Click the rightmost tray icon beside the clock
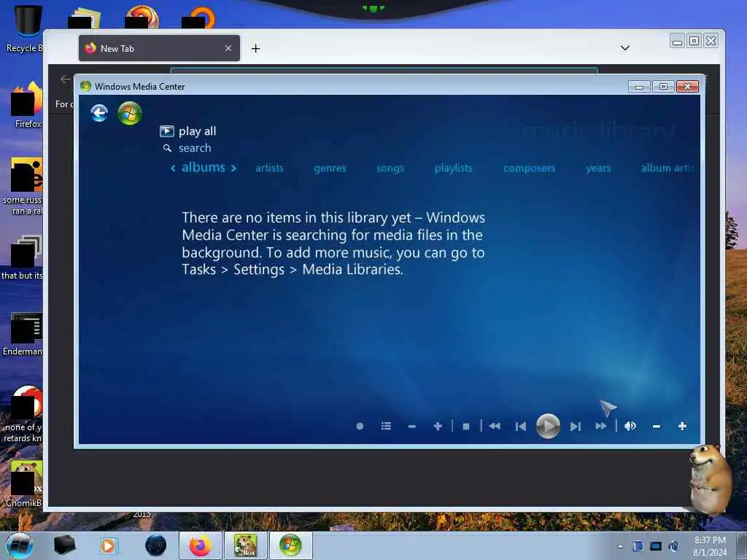 coord(673,546)
